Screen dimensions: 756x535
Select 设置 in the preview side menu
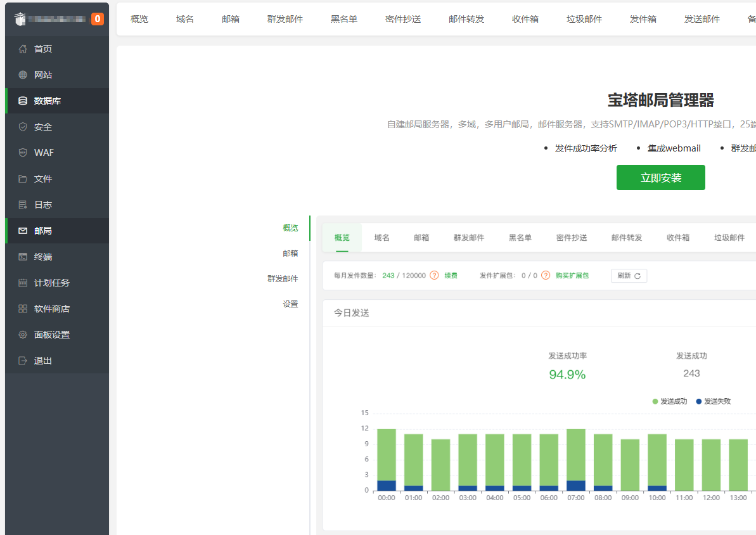coord(290,304)
